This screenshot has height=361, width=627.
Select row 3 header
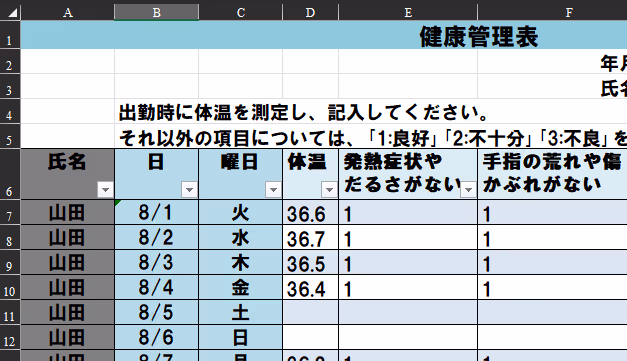10,86
